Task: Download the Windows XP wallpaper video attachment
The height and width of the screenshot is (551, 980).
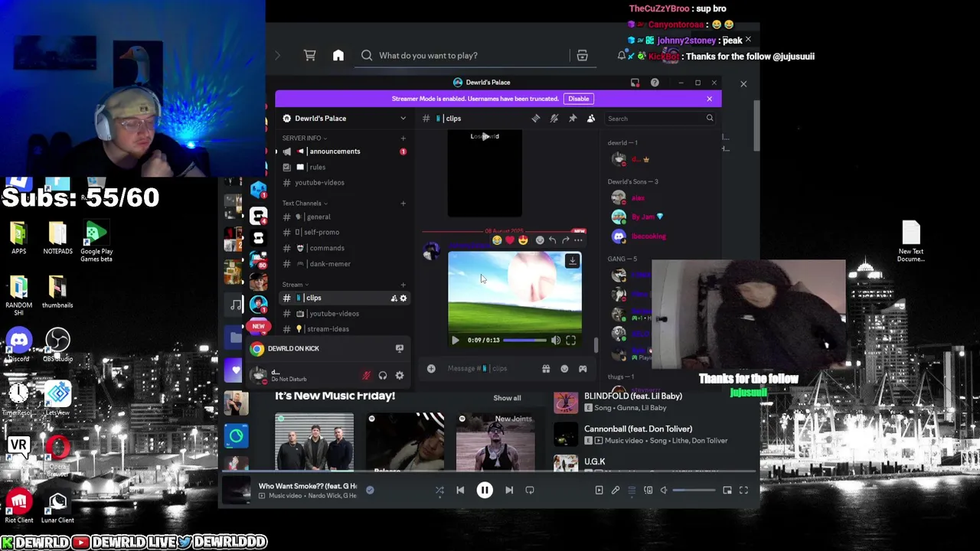Action: (572, 261)
